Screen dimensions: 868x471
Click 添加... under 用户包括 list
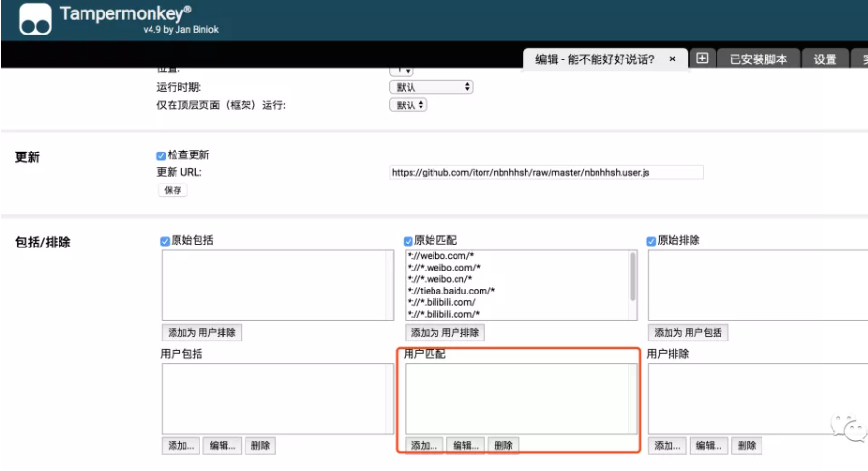coord(181,445)
